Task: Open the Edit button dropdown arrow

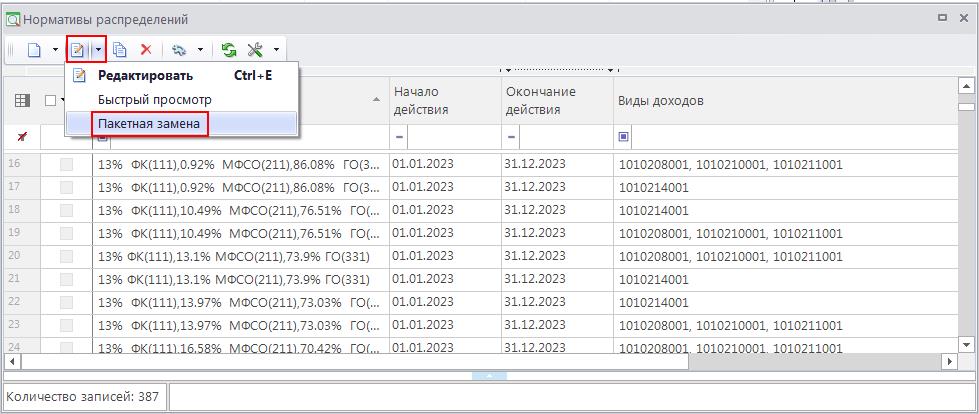Action: [x=99, y=50]
